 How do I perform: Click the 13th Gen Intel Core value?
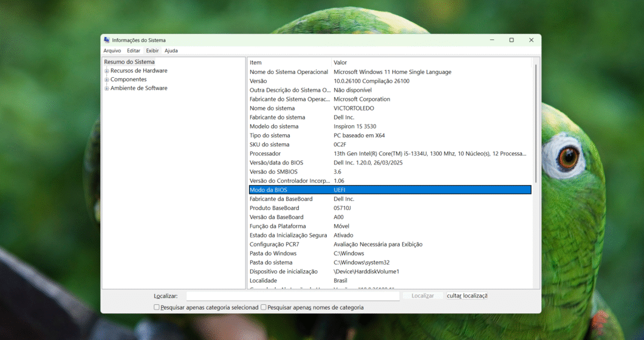(430, 154)
